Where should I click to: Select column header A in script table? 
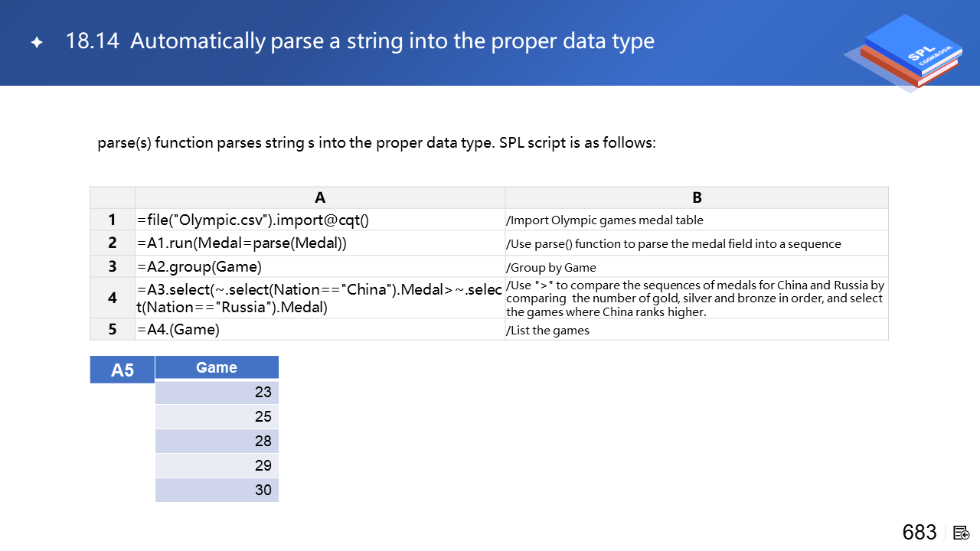pyautogui.click(x=320, y=197)
